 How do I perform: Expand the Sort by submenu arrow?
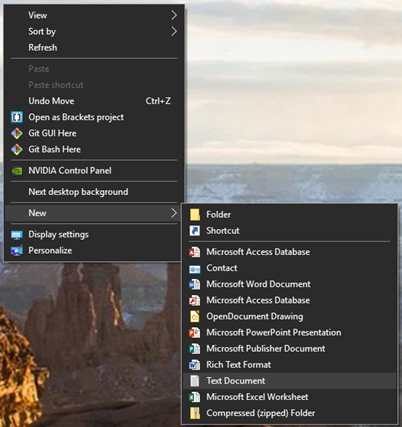pos(174,31)
